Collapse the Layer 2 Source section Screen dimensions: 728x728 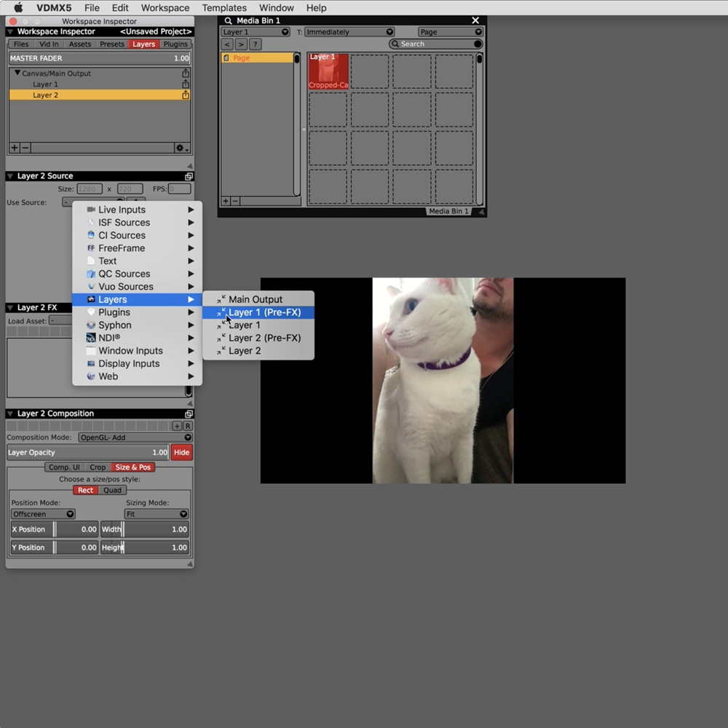9,176
